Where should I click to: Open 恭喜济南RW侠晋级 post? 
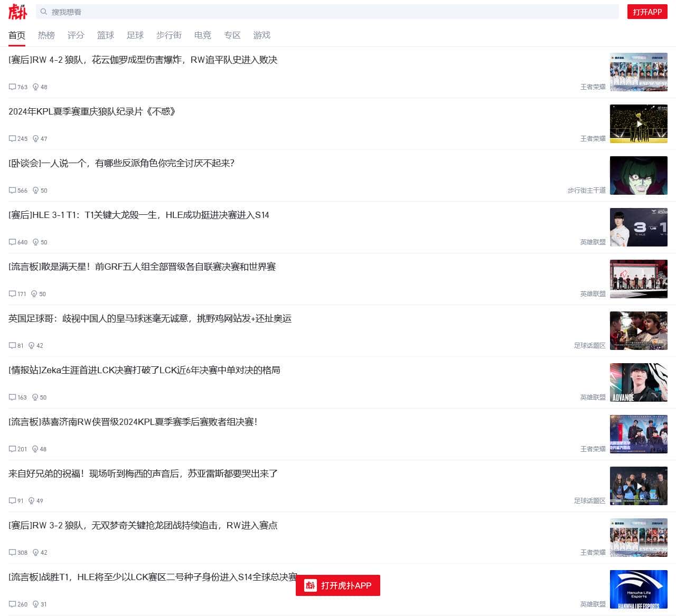pos(133,422)
